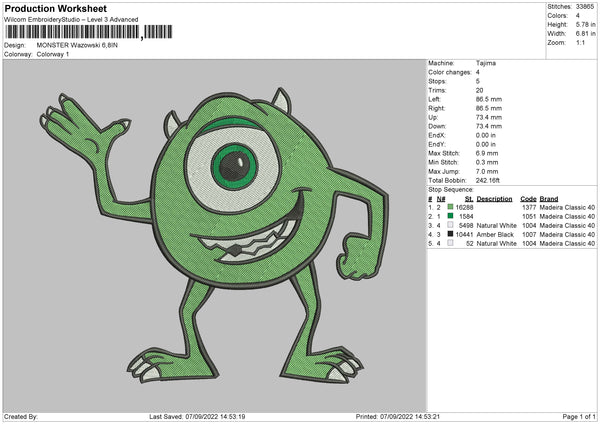600x424 pixels.
Task: Select the Trims value '20'
Action: [x=479, y=90]
